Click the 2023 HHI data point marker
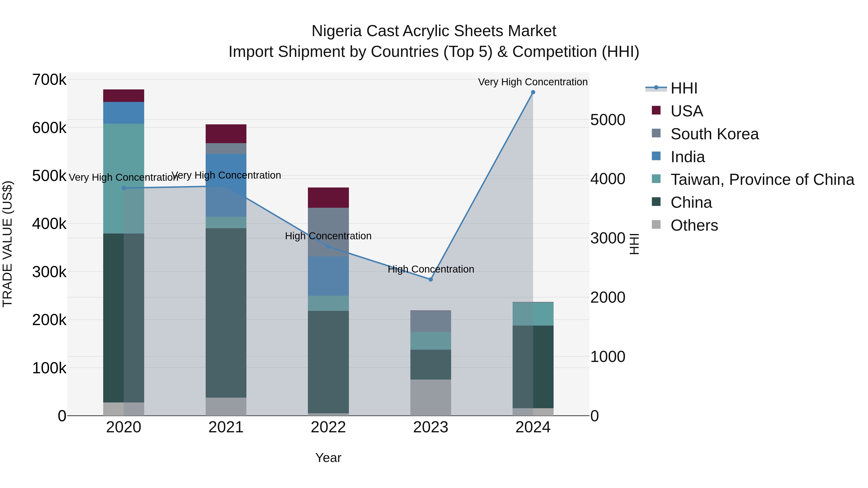This screenshot has width=868, height=488. coord(430,279)
